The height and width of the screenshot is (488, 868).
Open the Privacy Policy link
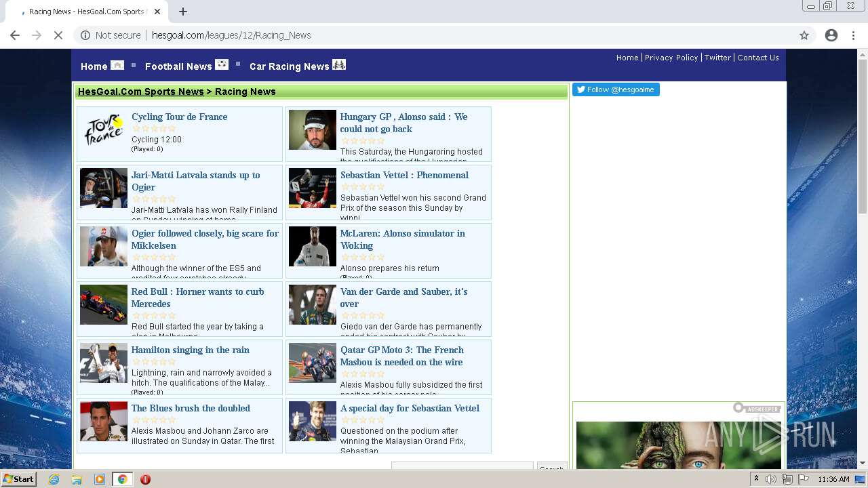[x=671, y=58]
